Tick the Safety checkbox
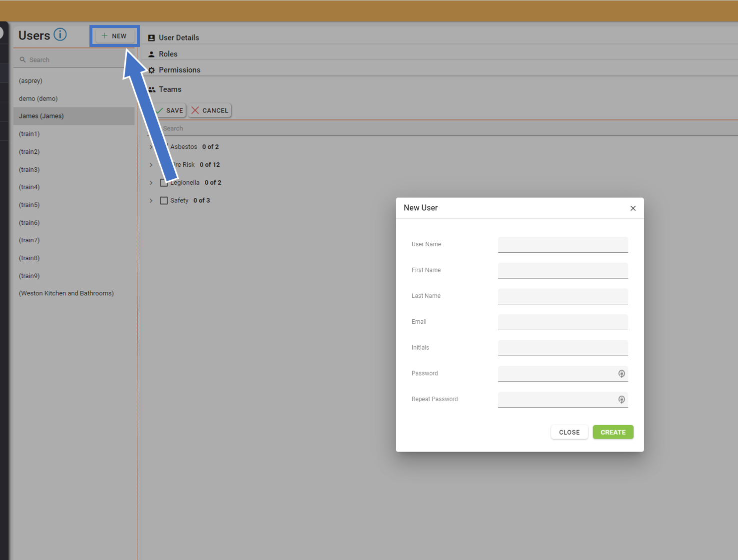The height and width of the screenshot is (560, 738). pyautogui.click(x=163, y=201)
